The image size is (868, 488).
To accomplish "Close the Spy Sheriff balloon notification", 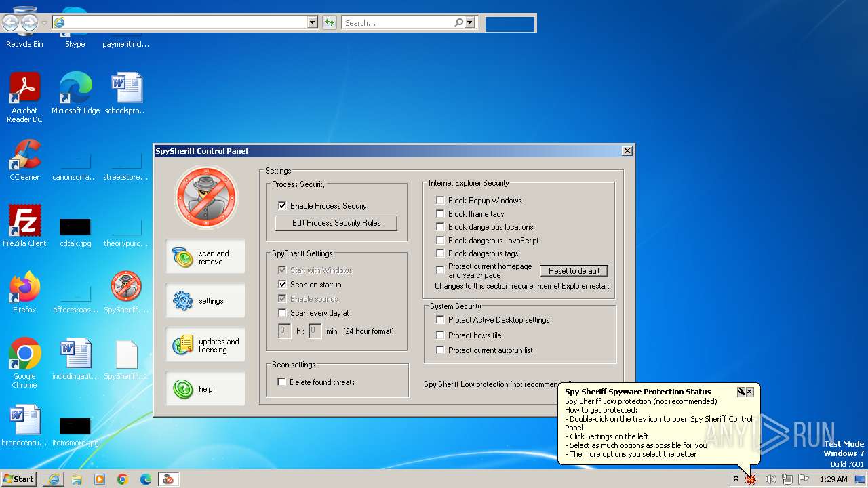I will (750, 392).
